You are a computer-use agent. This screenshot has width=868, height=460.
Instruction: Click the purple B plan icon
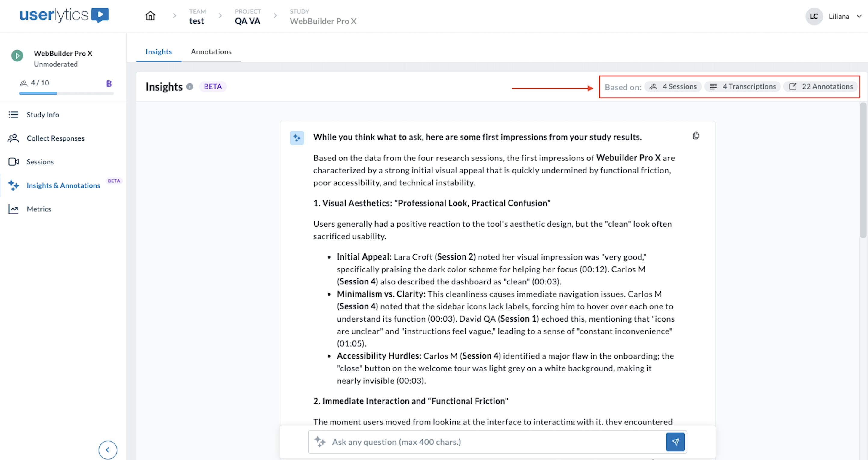pyautogui.click(x=109, y=83)
